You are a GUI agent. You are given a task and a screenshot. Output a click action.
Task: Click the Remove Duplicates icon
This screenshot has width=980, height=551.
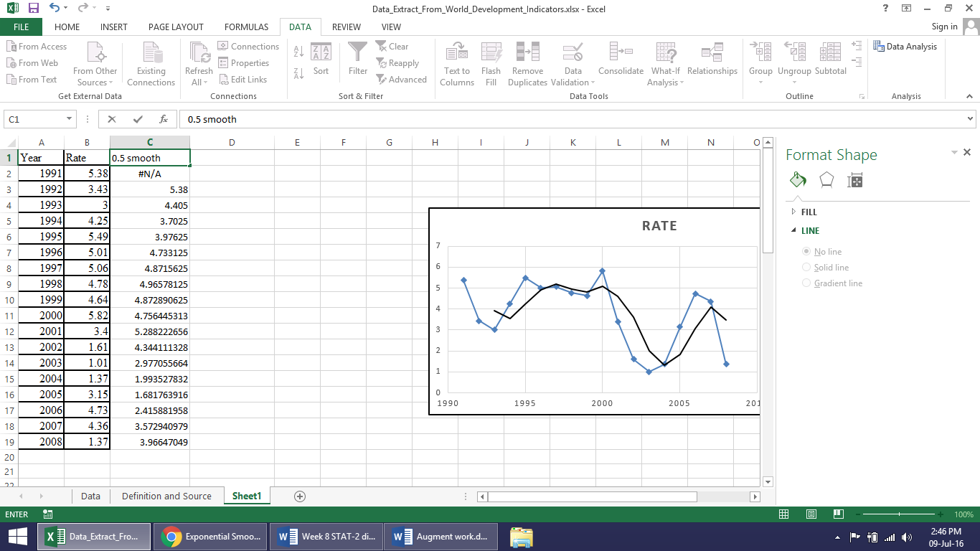click(527, 53)
